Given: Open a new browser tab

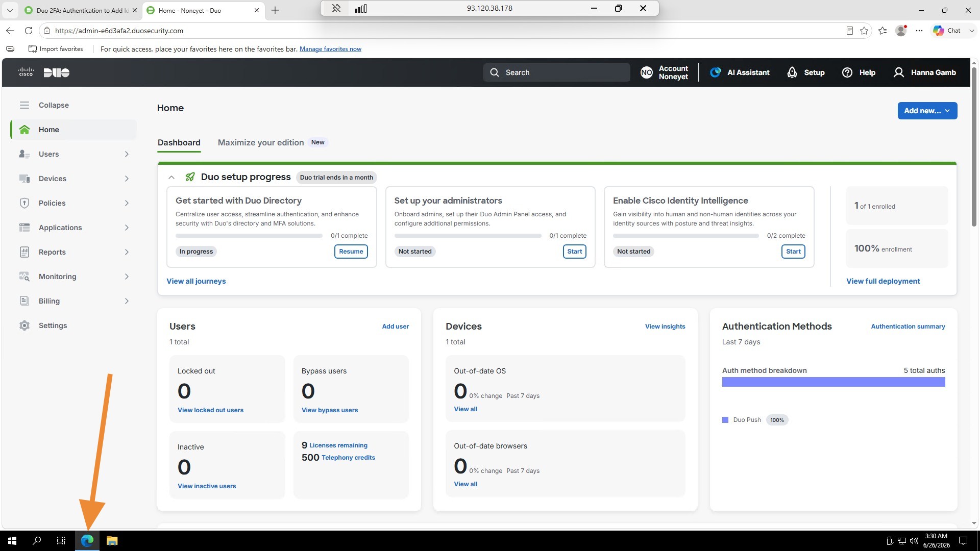Looking at the screenshot, I should tap(275, 10).
